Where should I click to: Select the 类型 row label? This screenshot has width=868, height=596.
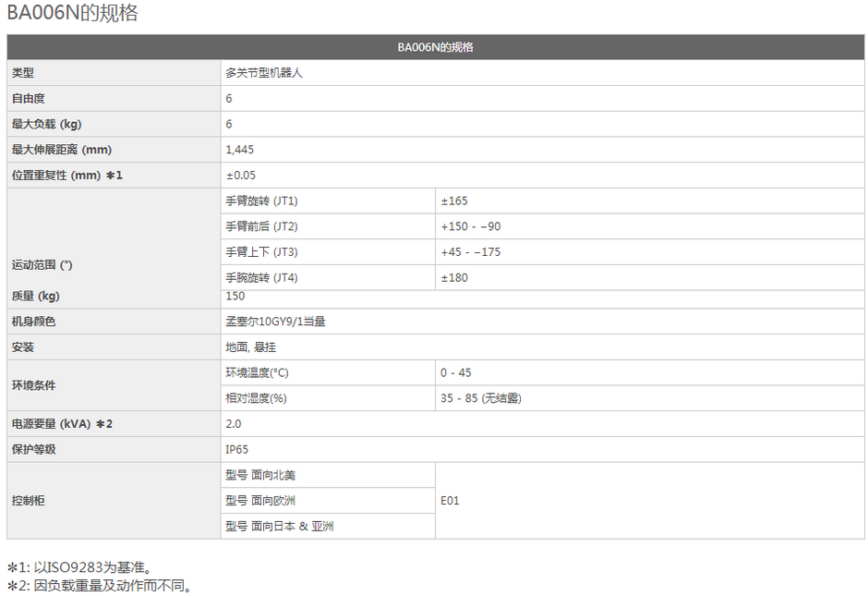(23, 72)
